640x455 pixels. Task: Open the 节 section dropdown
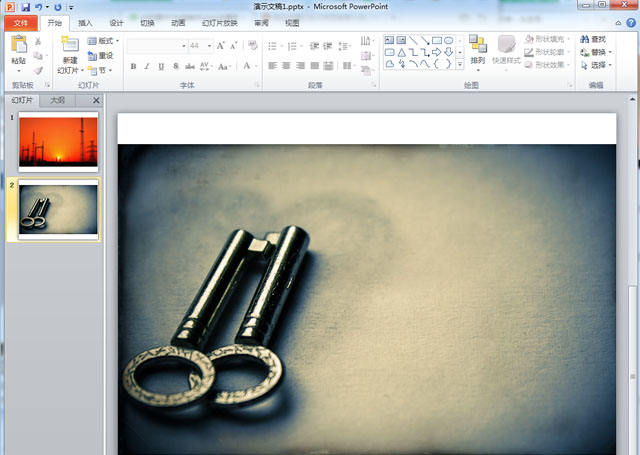pyautogui.click(x=100, y=70)
